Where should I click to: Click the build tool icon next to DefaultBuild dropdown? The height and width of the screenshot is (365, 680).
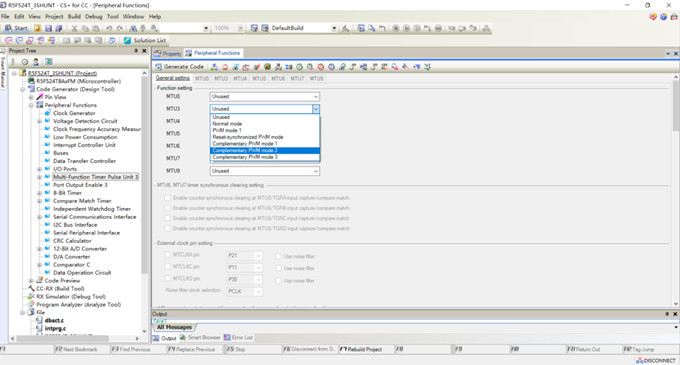point(345,28)
